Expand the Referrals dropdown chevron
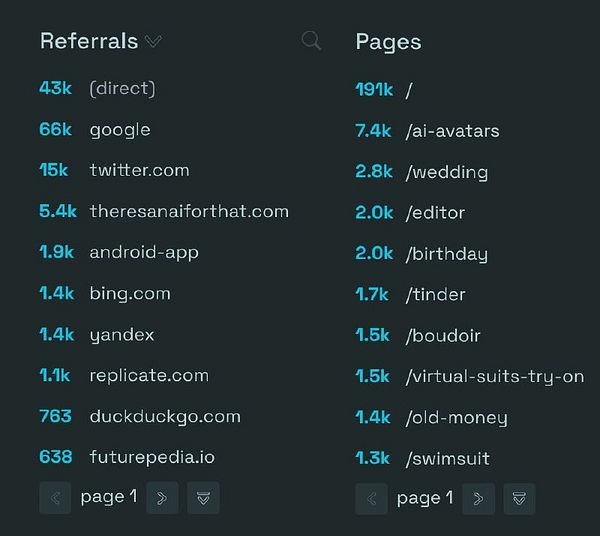The image size is (600, 536). click(x=153, y=41)
